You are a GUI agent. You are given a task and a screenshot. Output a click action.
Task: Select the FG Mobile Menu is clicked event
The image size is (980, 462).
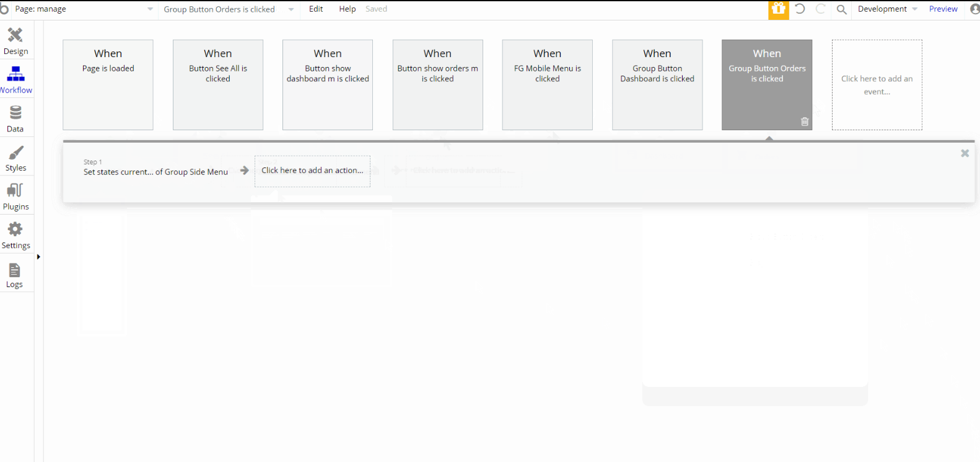[x=548, y=85]
